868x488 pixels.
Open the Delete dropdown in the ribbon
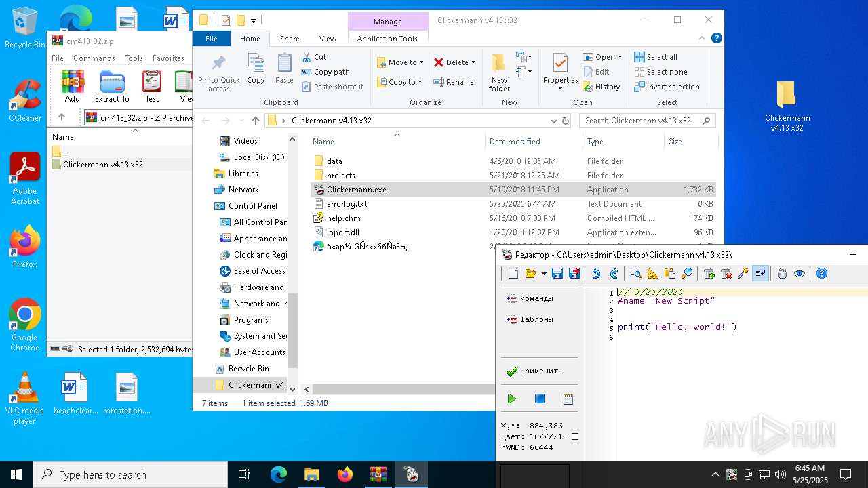[x=455, y=62]
